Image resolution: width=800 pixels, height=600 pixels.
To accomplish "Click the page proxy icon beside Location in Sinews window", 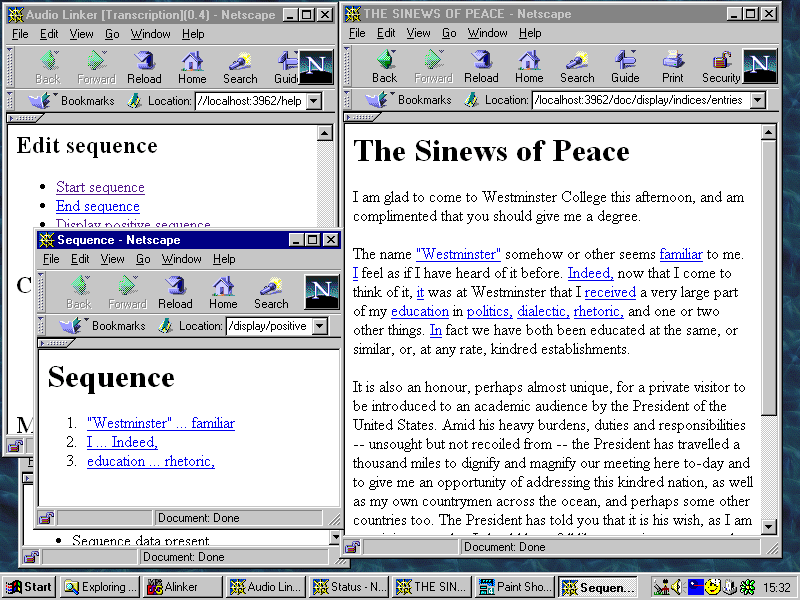I will tap(471, 100).
